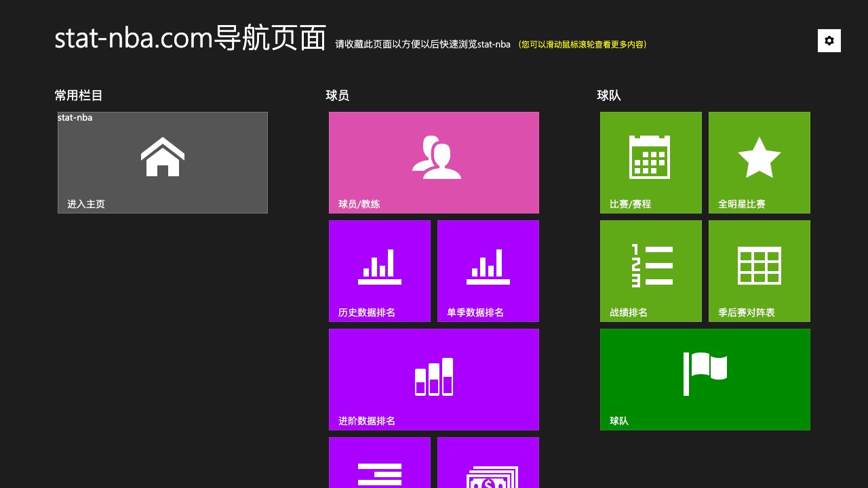Open the 进阶数据排名 stacked bars tile
This screenshot has width=868, height=488.
click(x=434, y=380)
